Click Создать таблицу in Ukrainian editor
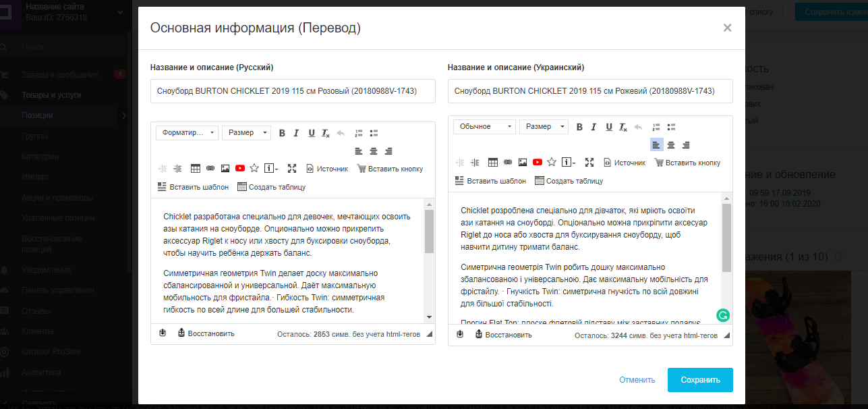This screenshot has width=868, height=409. [x=569, y=181]
